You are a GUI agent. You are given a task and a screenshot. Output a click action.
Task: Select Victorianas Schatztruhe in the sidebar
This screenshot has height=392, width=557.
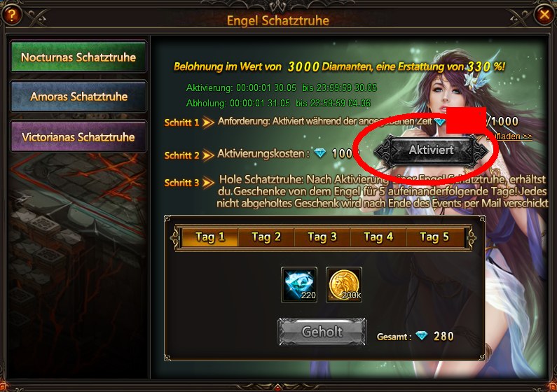click(78, 136)
